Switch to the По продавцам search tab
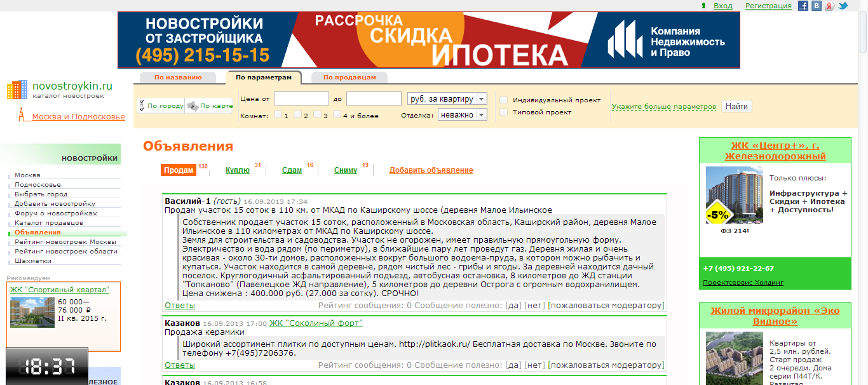This screenshot has width=868, height=385. pyautogui.click(x=349, y=78)
